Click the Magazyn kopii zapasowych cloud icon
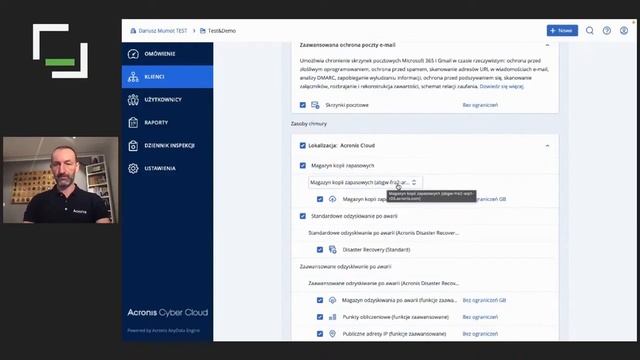The height and width of the screenshot is (360, 640). [332, 199]
